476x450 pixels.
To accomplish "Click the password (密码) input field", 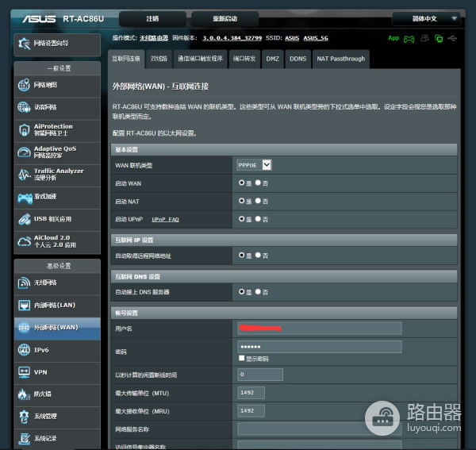I will click(320, 347).
